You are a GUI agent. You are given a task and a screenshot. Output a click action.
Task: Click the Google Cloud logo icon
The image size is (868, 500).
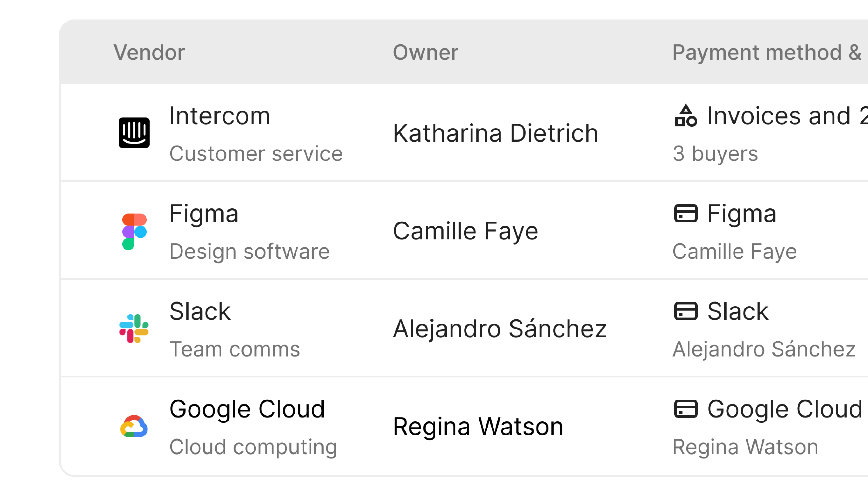click(134, 426)
